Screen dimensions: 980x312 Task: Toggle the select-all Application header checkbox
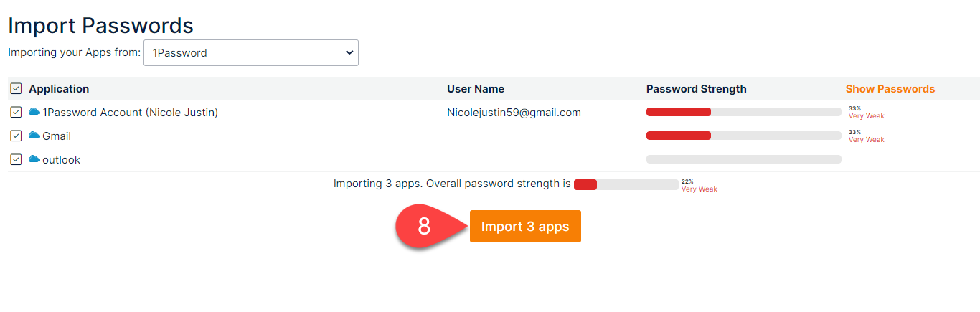pyautogui.click(x=16, y=89)
